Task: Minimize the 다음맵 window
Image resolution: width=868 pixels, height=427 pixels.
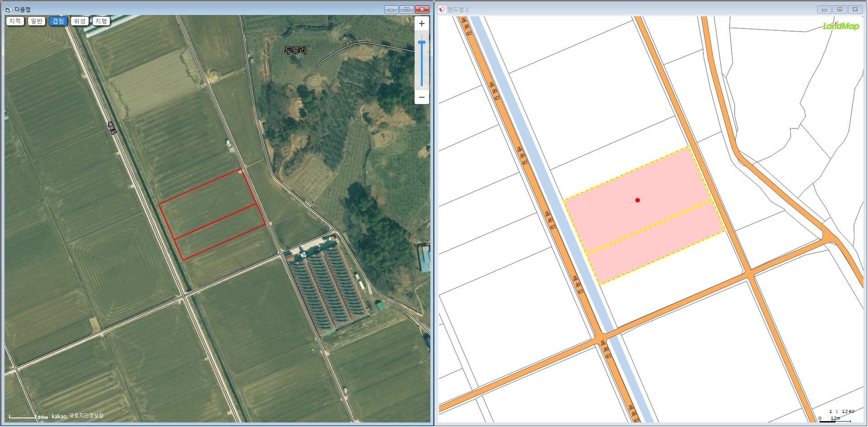Action: coord(391,9)
